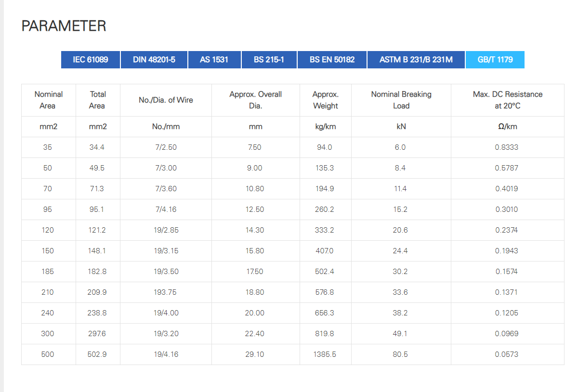
Task: Click the Approx. Overall Dia. header
Action: tap(255, 100)
